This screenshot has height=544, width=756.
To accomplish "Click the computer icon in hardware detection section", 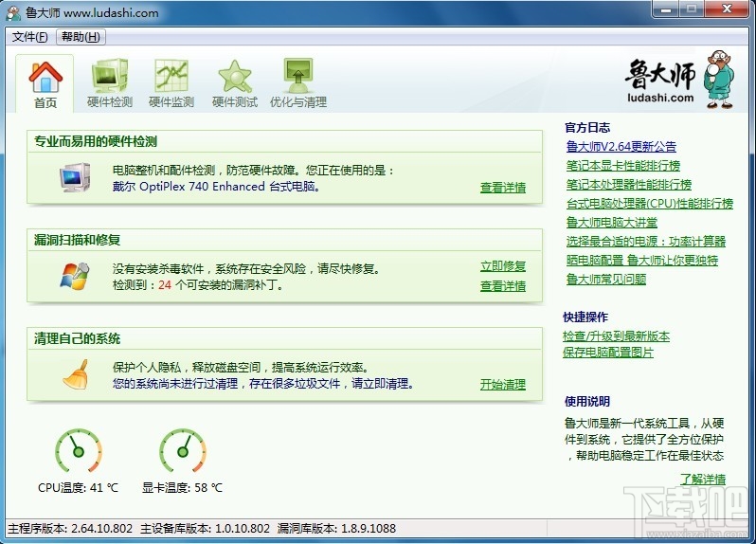I will [x=75, y=177].
